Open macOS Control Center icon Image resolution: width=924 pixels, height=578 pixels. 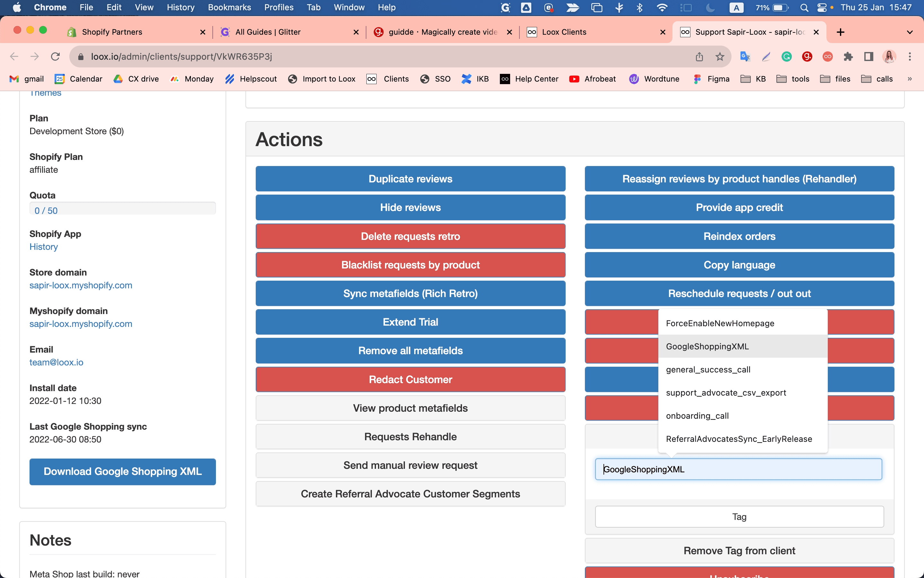tap(822, 7)
